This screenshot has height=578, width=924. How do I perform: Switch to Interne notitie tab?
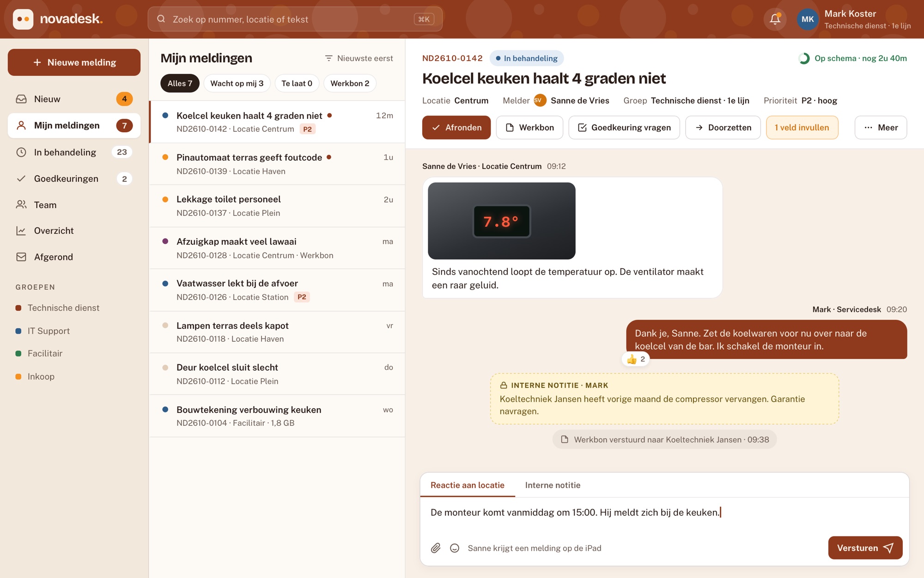point(553,485)
